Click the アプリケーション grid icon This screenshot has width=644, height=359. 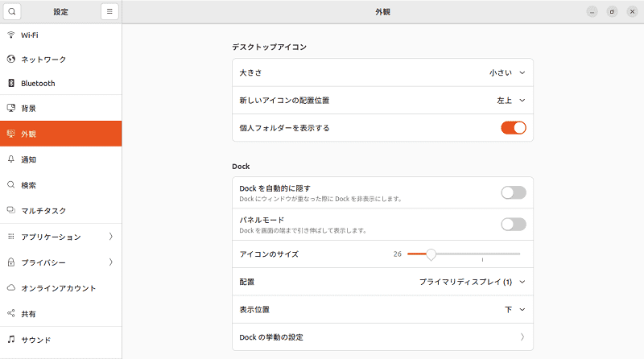pos(11,237)
